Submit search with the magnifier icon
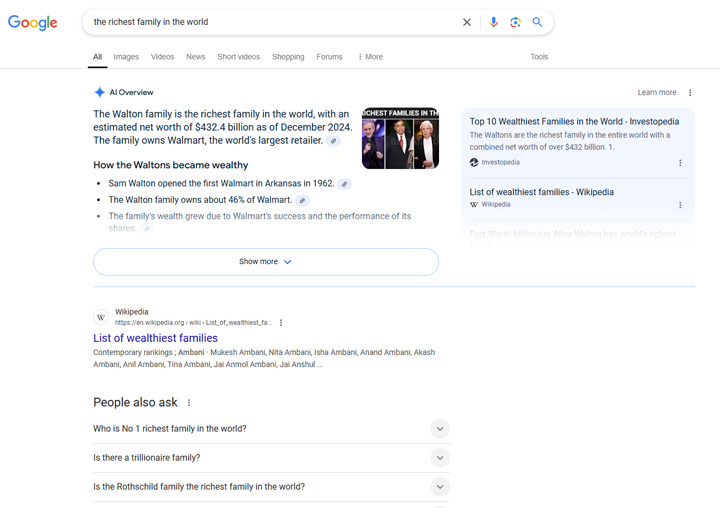720x508 pixels. [537, 22]
